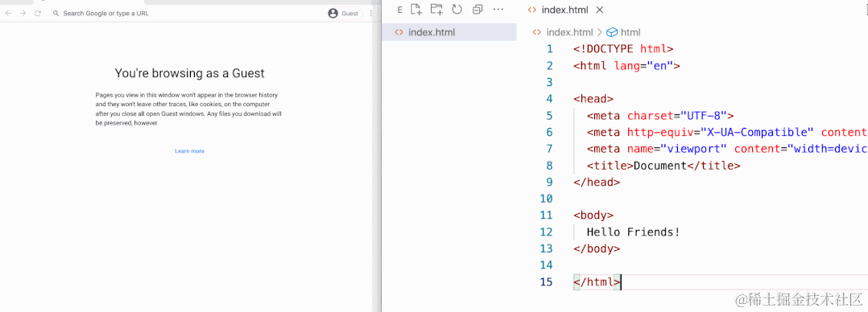Viewport: 868px width, 312px height.
Task: Click the <html lang="en"> line in editor
Action: tap(626, 65)
